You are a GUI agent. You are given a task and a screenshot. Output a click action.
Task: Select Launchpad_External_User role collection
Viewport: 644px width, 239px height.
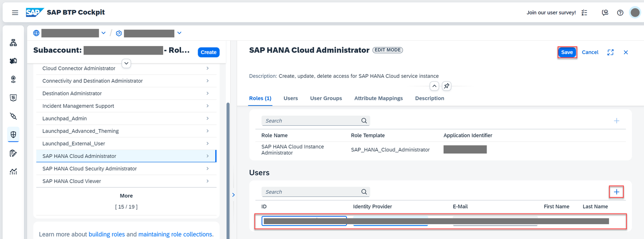126,144
